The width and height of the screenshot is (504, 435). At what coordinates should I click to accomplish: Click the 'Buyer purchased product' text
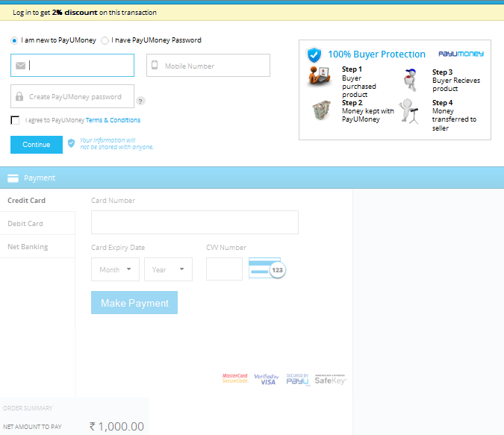point(358,87)
